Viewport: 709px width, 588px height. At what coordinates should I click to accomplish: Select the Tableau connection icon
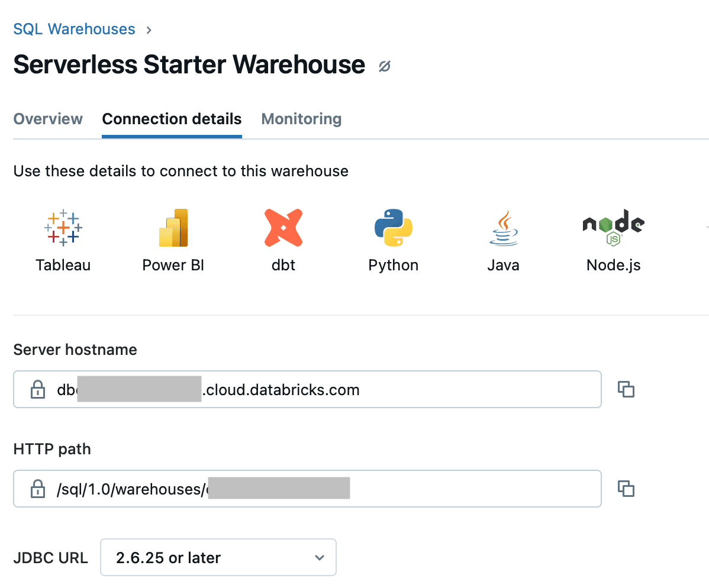click(x=63, y=228)
